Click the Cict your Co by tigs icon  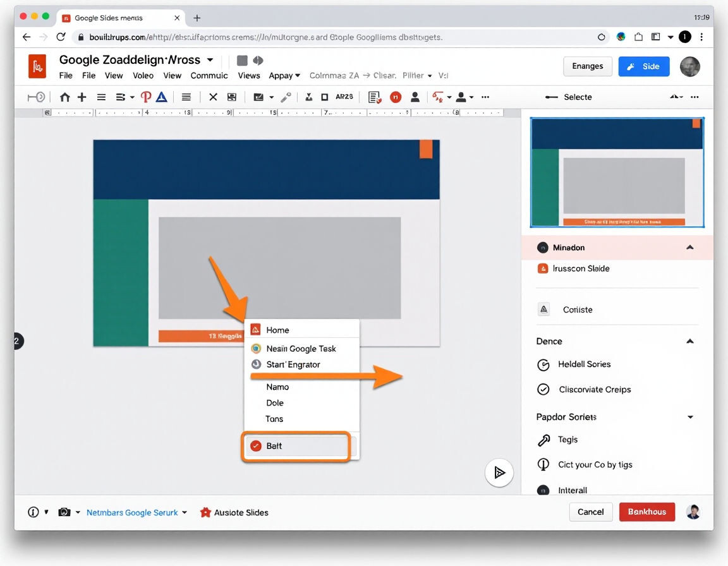click(x=543, y=464)
